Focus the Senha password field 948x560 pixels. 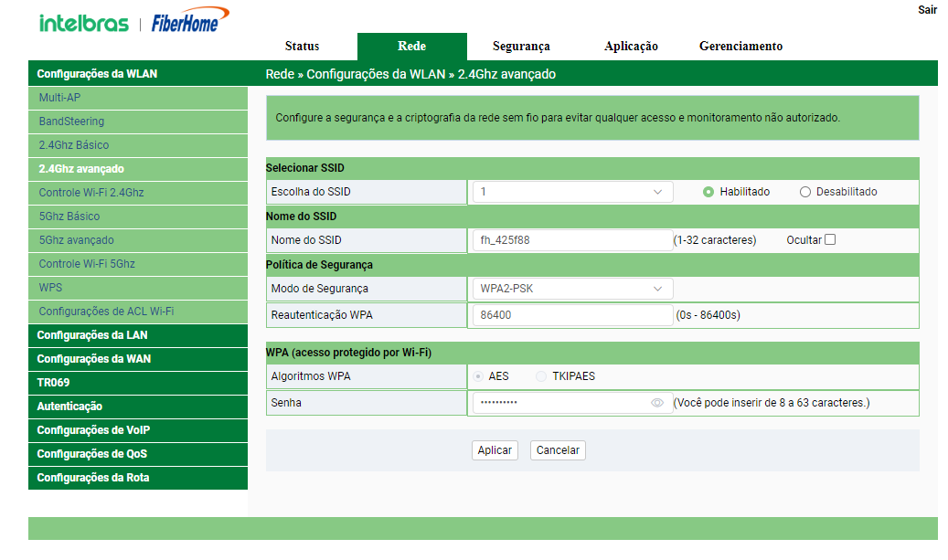572,403
